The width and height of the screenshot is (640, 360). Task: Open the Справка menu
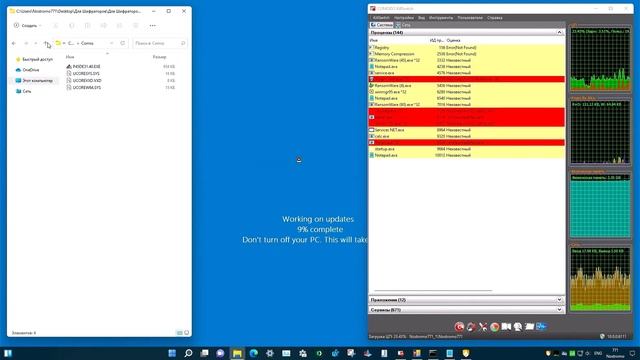tap(495, 18)
